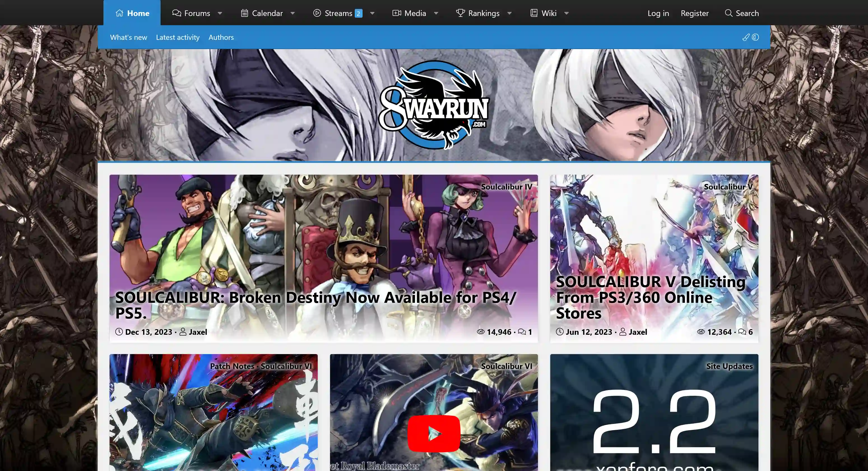Click the Site Updates category tag
The height and width of the screenshot is (471, 868).
[729, 366]
